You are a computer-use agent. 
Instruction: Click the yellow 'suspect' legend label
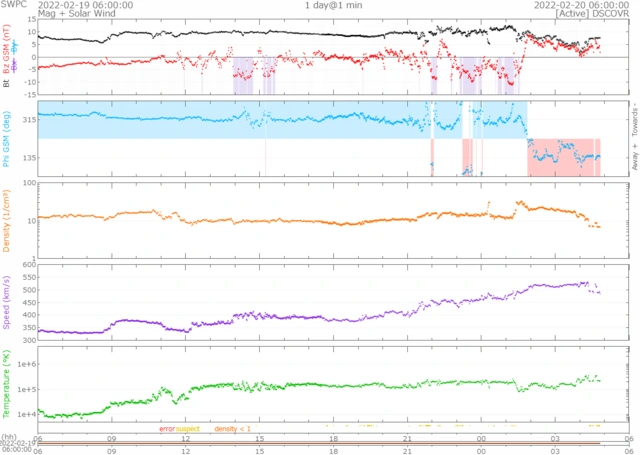click(x=188, y=429)
